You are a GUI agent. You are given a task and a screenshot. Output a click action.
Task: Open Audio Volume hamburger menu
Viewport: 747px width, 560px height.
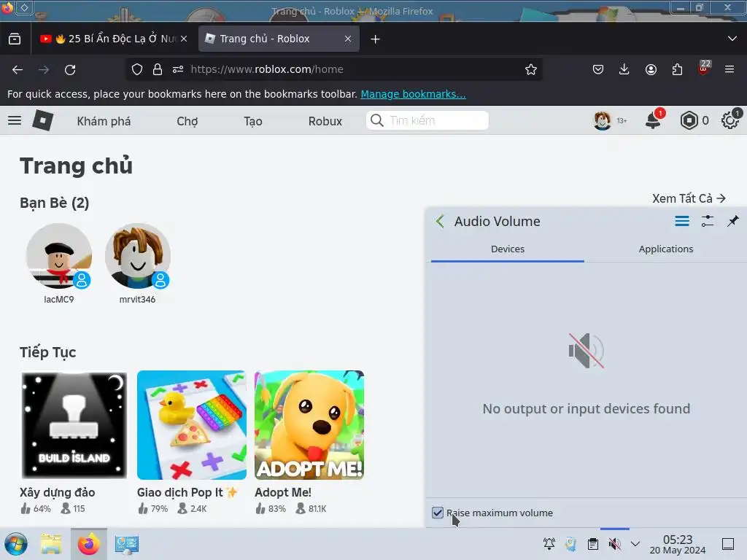tap(682, 222)
